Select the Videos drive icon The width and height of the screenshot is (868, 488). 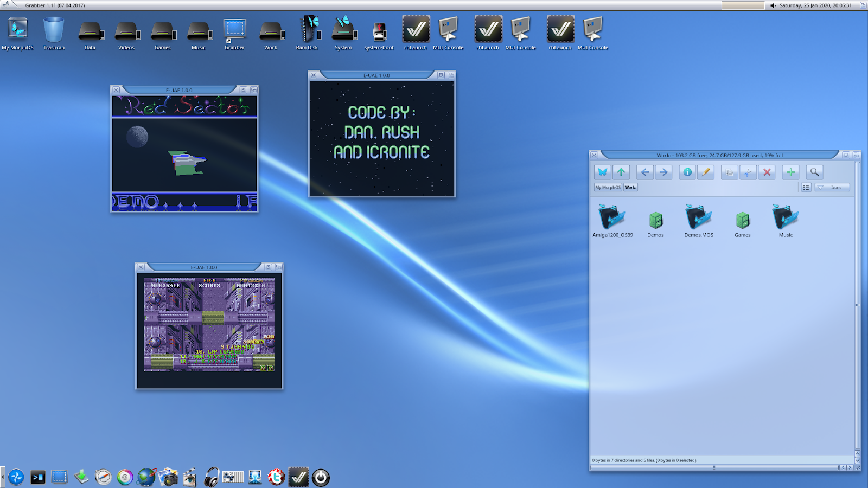coord(126,35)
